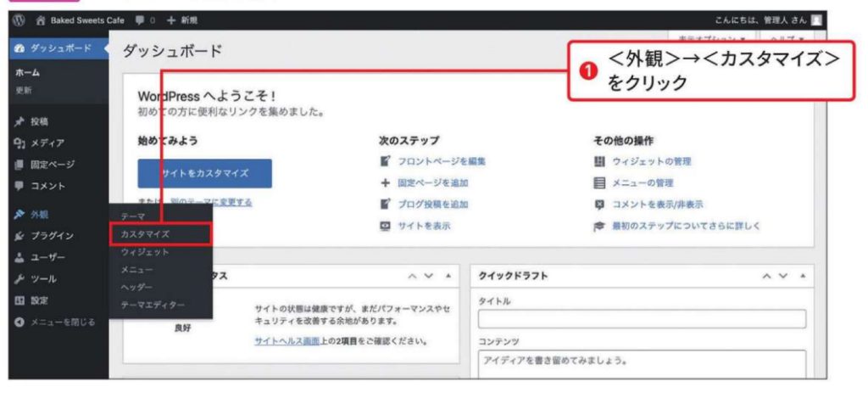This screenshot has height=398, width=868.
Task: Move site health panel down with the down chevron
Action: [x=429, y=277]
